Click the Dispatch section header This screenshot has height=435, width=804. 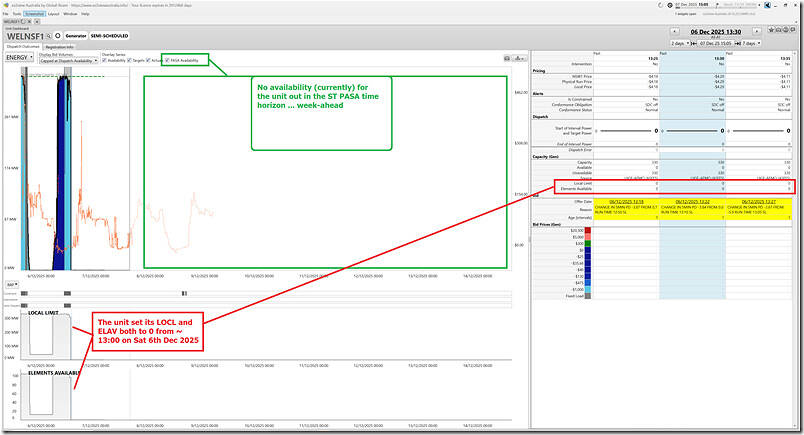(540, 116)
